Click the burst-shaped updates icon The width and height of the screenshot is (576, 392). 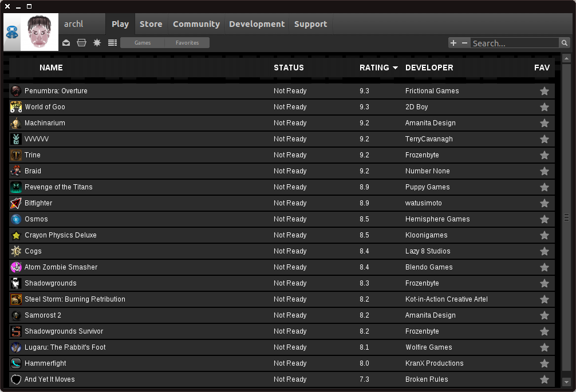tap(97, 42)
